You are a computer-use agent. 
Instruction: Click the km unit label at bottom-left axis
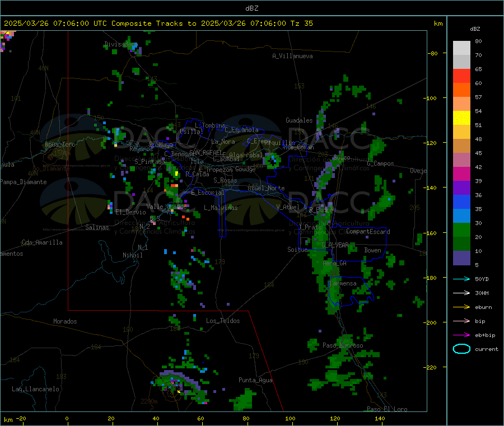coord(8,420)
